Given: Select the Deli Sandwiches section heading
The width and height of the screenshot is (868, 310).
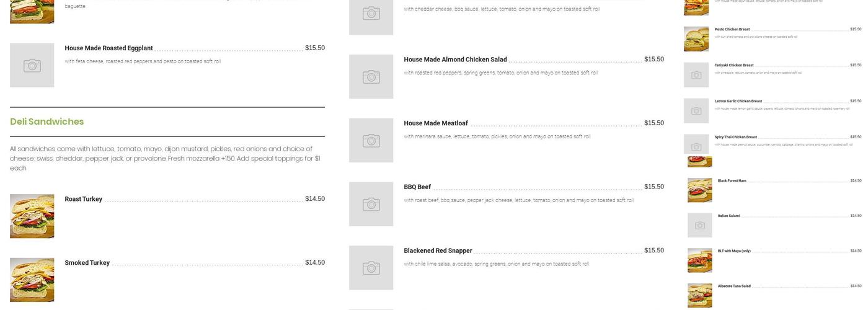Looking at the screenshot, I should (x=47, y=122).
